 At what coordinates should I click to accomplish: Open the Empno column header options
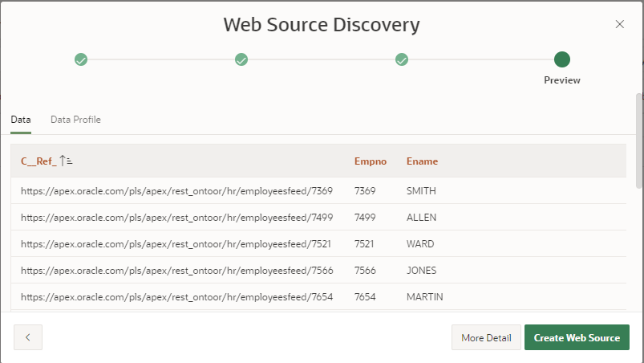(x=371, y=161)
